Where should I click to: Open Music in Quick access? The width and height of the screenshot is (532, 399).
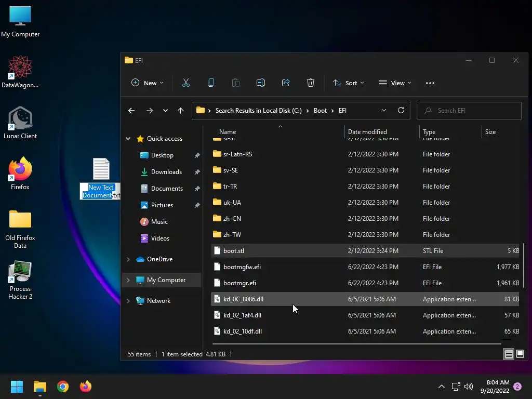click(159, 221)
